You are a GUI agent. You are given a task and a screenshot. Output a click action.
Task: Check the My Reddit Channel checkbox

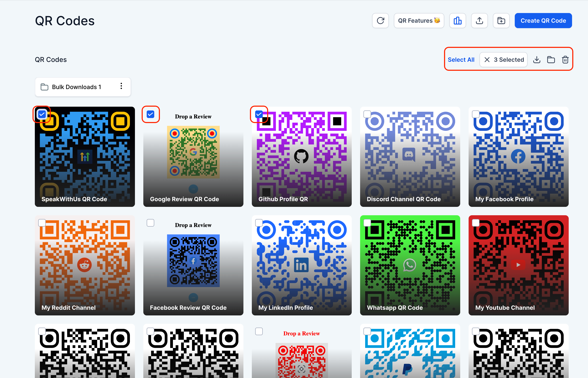[x=42, y=223]
